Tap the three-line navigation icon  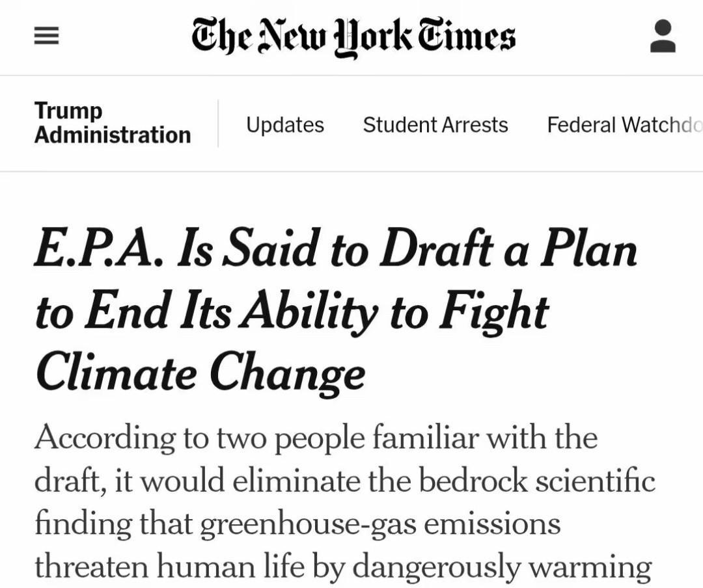point(46,36)
